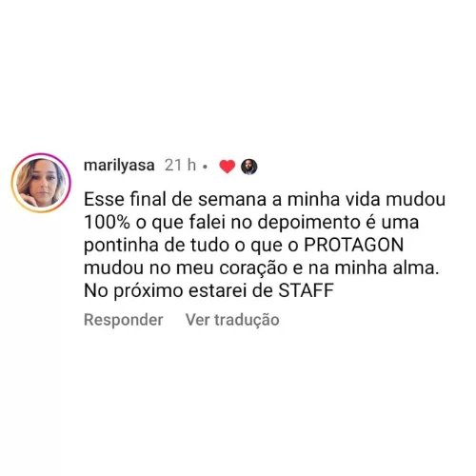The image size is (476, 476).
Task: Select the word STAFF in the comment
Action: (x=307, y=290)
